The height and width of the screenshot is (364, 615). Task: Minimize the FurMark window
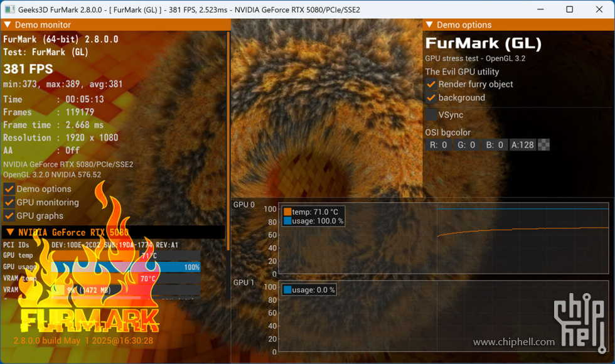pos(540,9)
